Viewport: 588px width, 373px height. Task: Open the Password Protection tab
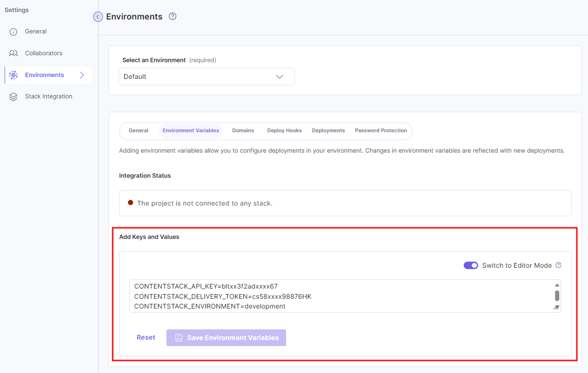point(381,131)
